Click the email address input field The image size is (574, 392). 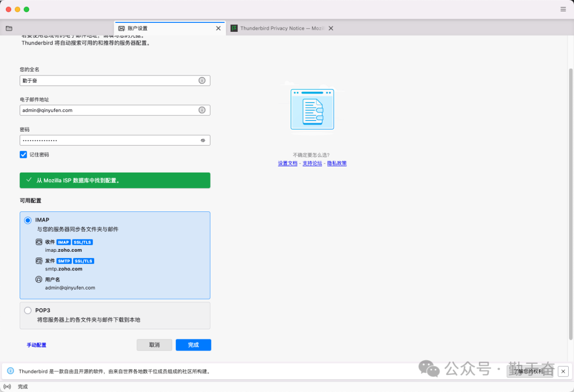(115, 110)
